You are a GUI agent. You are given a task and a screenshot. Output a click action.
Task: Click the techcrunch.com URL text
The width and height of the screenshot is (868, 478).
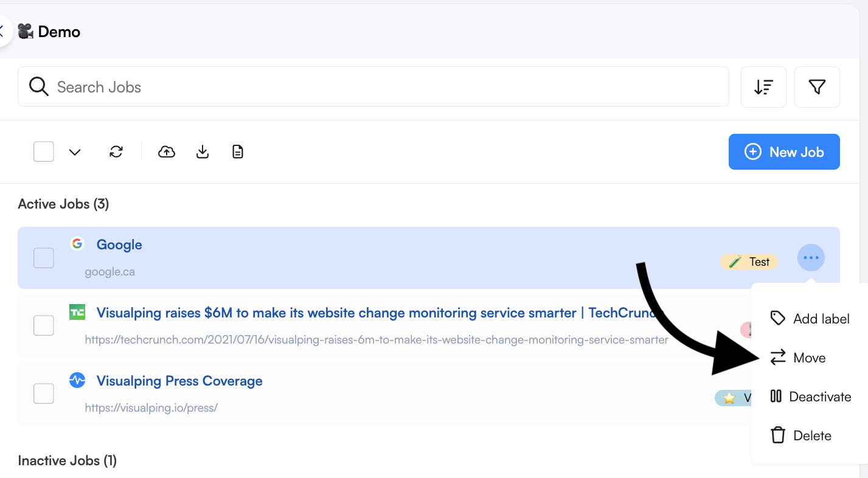[377, 340]
